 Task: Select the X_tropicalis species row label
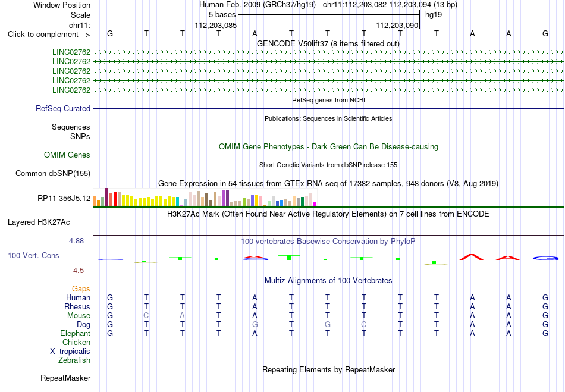coord(70,352)
